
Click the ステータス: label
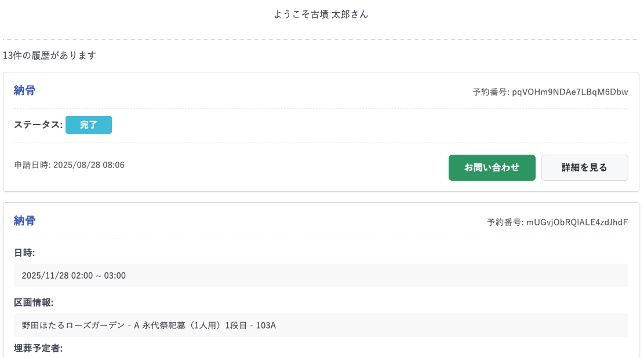point(38,125)
